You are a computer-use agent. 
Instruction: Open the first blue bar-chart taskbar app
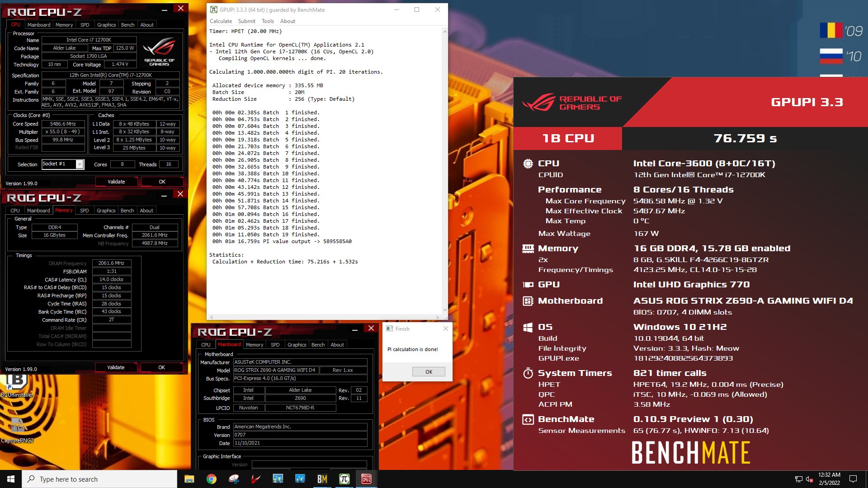(278, 479)
